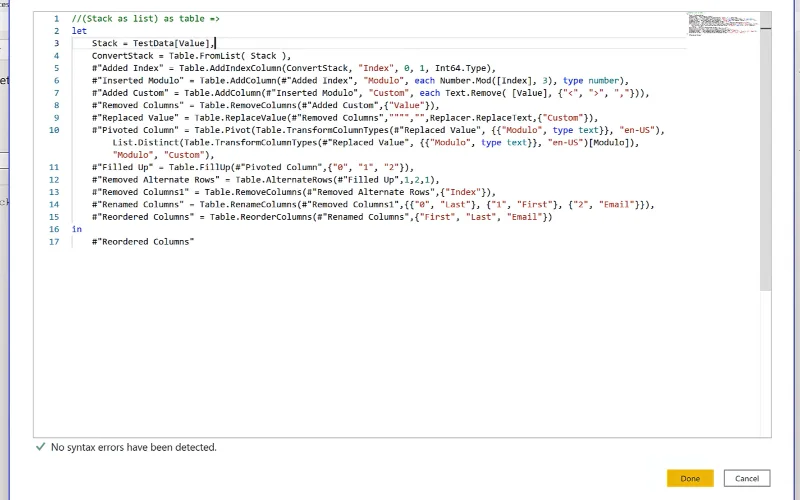Click the Done button
Screen dimensions: 800x500
690,478
